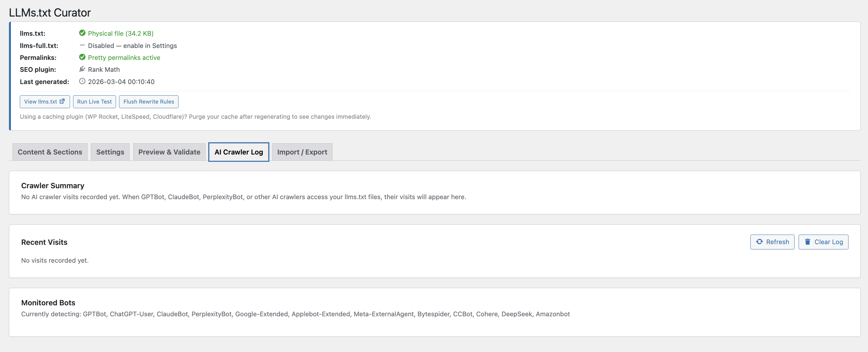Switch to the Content & Sections tab
Screen dimensions: 868x352
click(x=50, y=152)
